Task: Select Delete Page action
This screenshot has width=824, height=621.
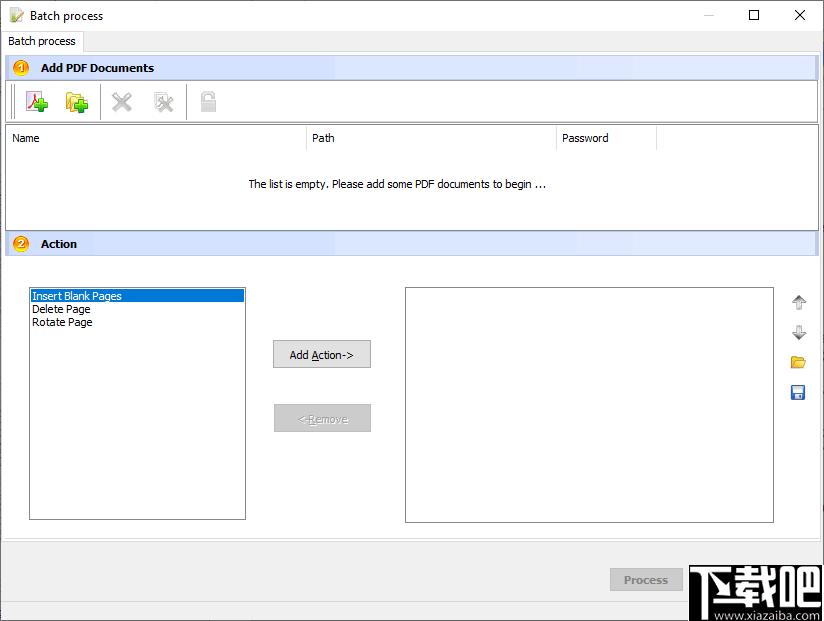Action: tap(137, 309)
